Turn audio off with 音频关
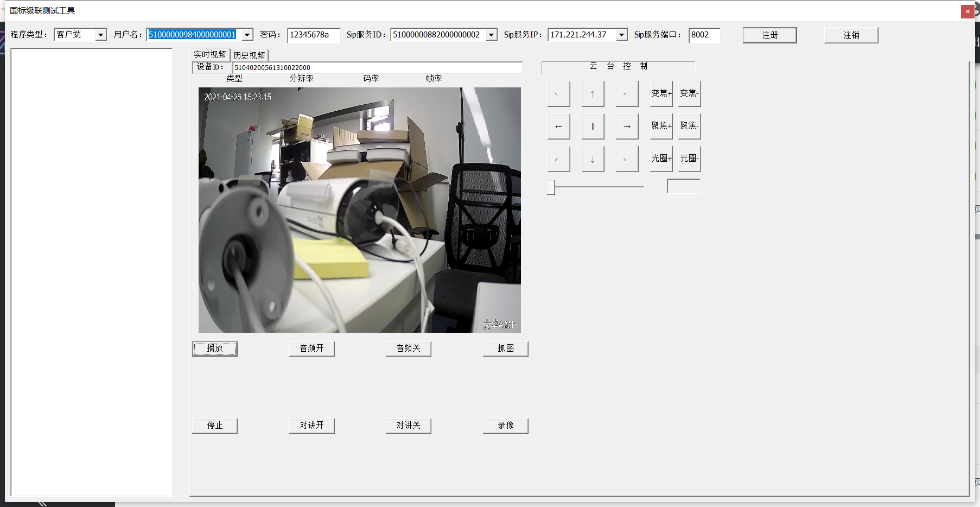This screenshot has height=507, width=980. coord(409,348)
